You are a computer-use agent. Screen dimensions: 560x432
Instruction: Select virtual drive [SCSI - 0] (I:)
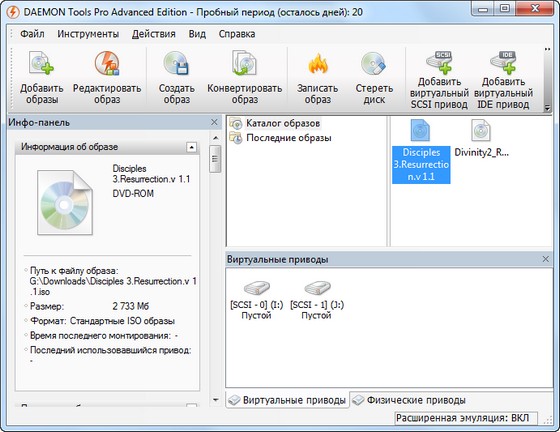pos(256,300)
